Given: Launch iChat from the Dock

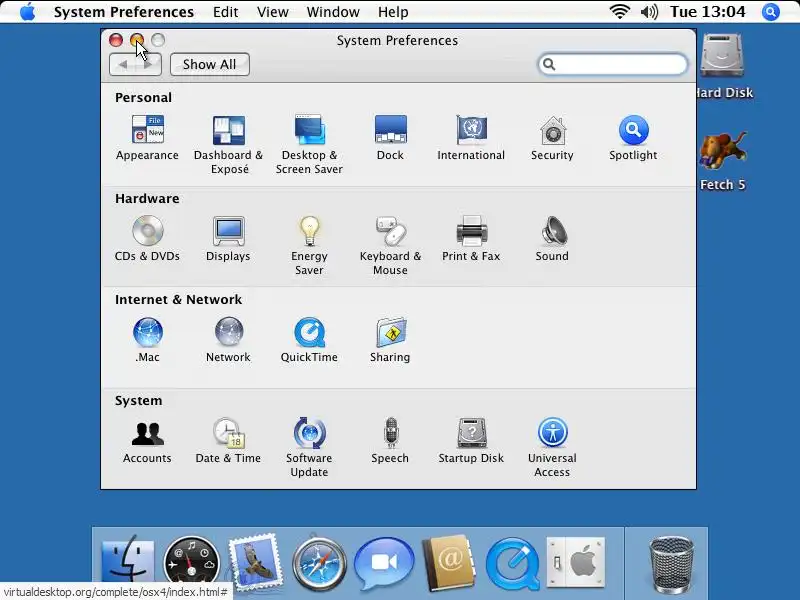Looking at the screenshot, I should (x=384, y=564).
